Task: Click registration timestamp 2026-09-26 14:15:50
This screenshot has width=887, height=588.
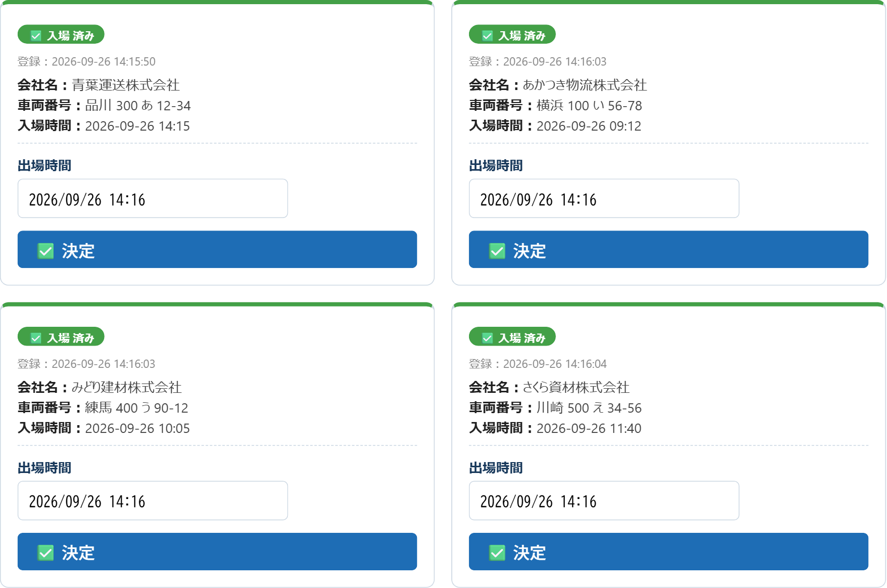Action: click(x=104, y=61)
